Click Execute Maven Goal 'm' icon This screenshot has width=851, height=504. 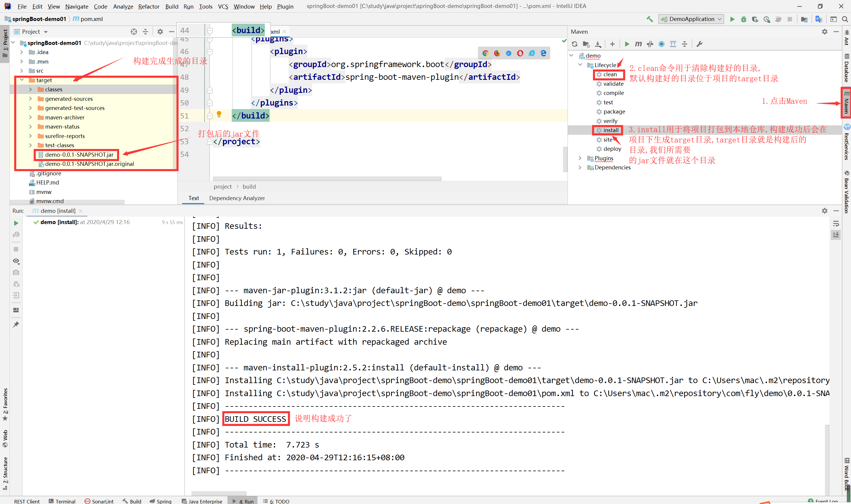coord(638,44)
